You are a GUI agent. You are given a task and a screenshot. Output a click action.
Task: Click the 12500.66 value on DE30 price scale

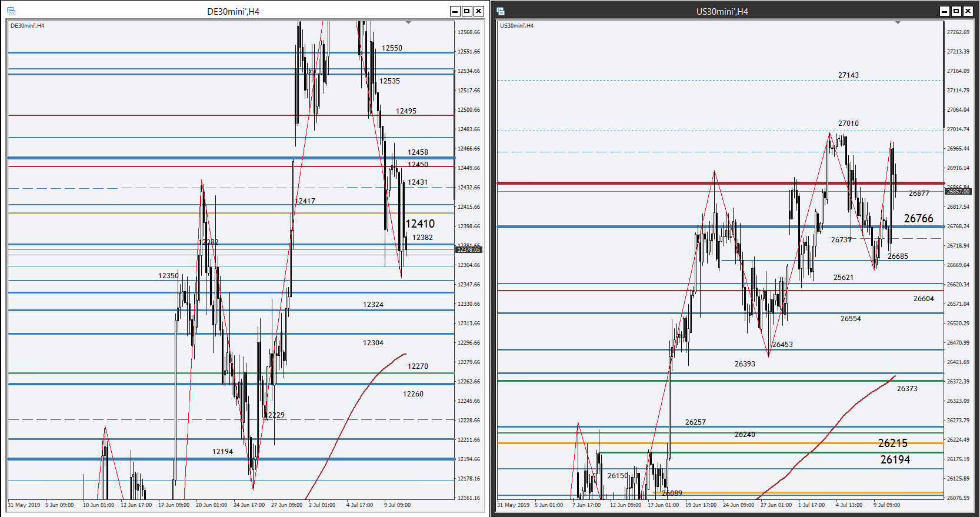469,110
